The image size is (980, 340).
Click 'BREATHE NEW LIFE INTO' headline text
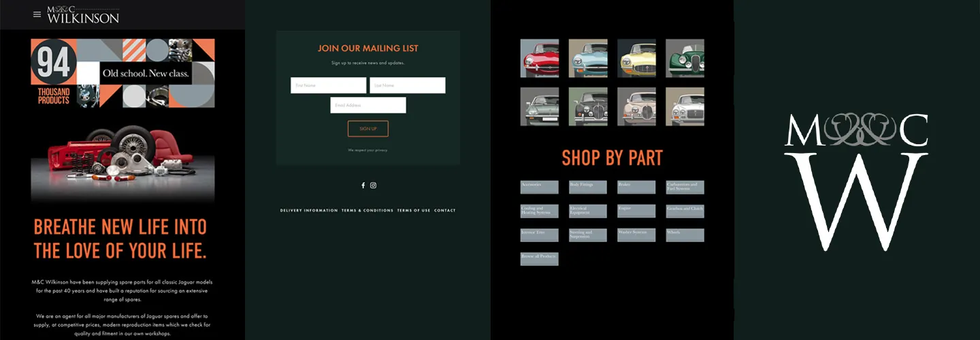[120, 226]
